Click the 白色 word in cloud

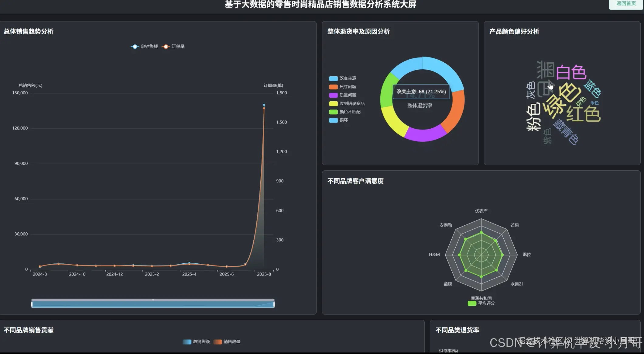tap(571, 72)
